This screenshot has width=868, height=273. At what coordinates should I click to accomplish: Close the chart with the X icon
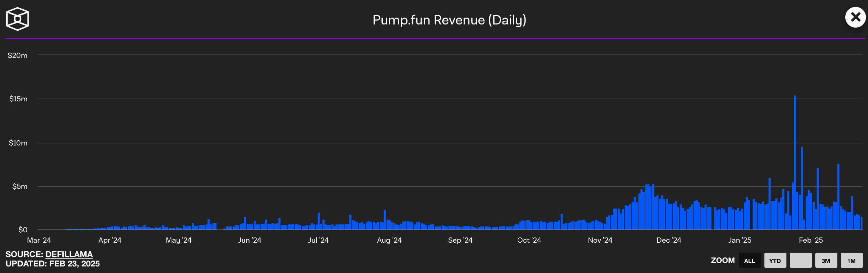point(855,17)
